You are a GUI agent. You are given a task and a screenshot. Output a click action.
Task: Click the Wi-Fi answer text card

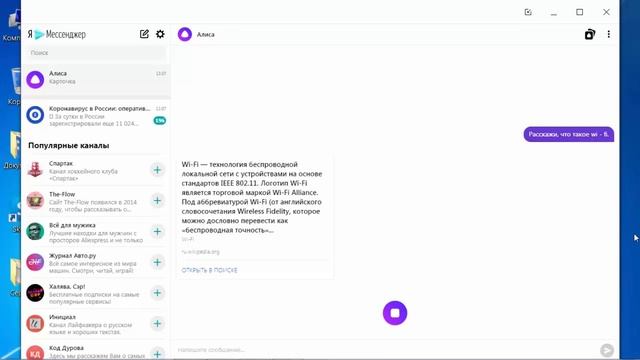tap(255, 217)
